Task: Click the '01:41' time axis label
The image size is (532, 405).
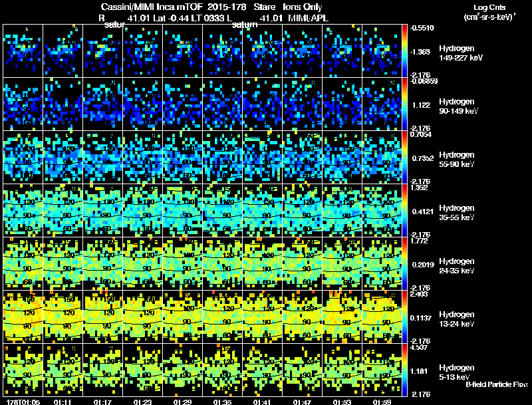Action: click(x=262, y=402)
